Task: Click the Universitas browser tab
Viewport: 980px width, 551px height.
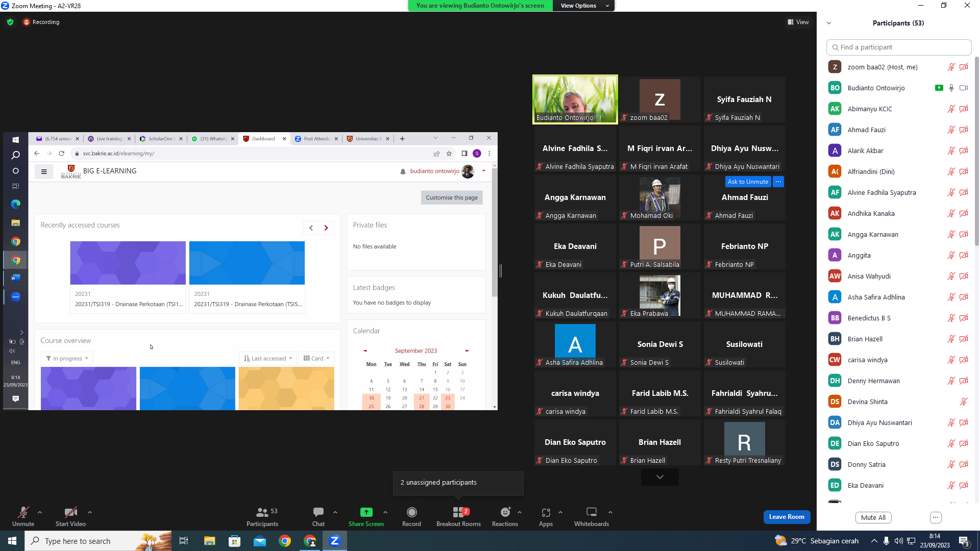Action: tap(367, 139)
